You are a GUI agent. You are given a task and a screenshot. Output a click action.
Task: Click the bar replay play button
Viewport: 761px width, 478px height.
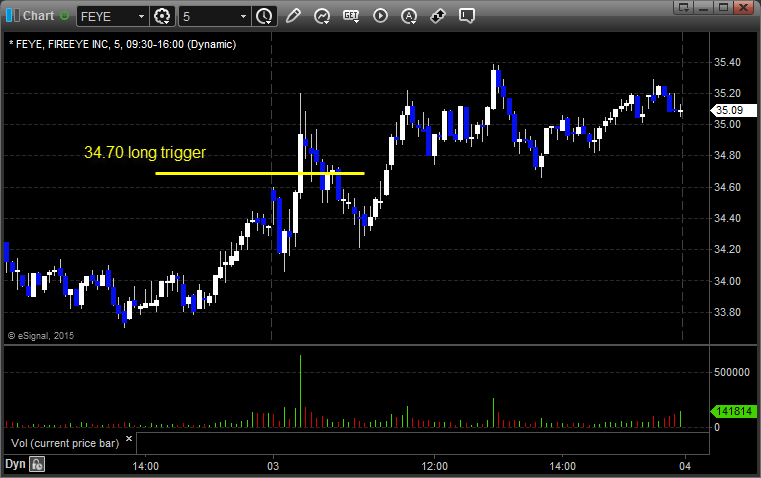[x=380, y=16]
